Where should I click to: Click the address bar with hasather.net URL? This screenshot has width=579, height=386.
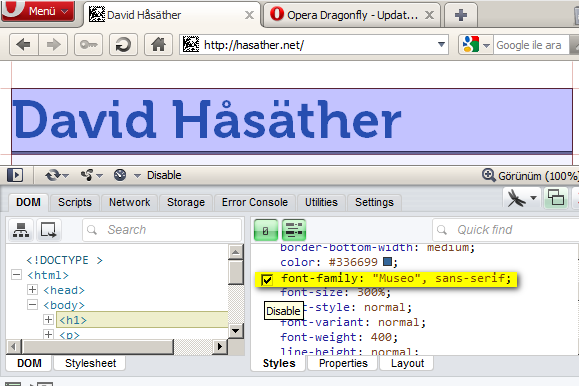[x=314, y=45]
